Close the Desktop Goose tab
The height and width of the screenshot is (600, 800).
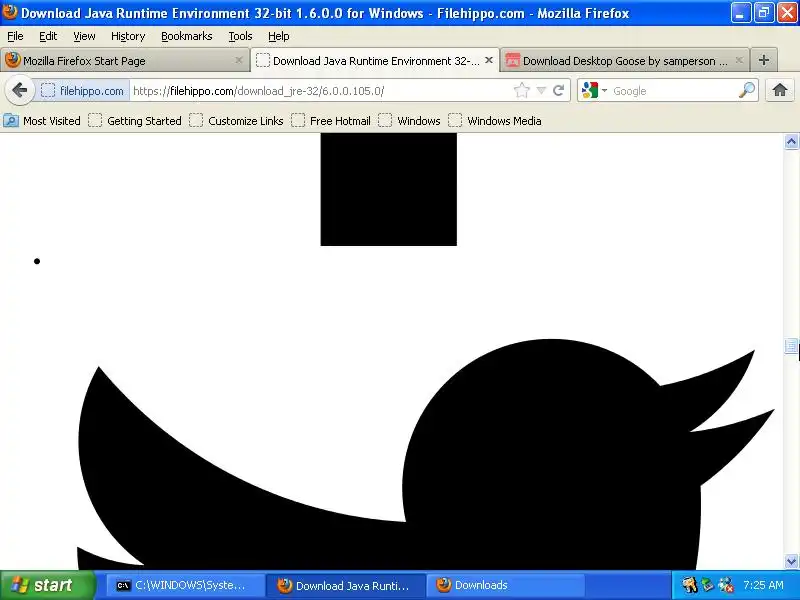(x=739, y=60)
